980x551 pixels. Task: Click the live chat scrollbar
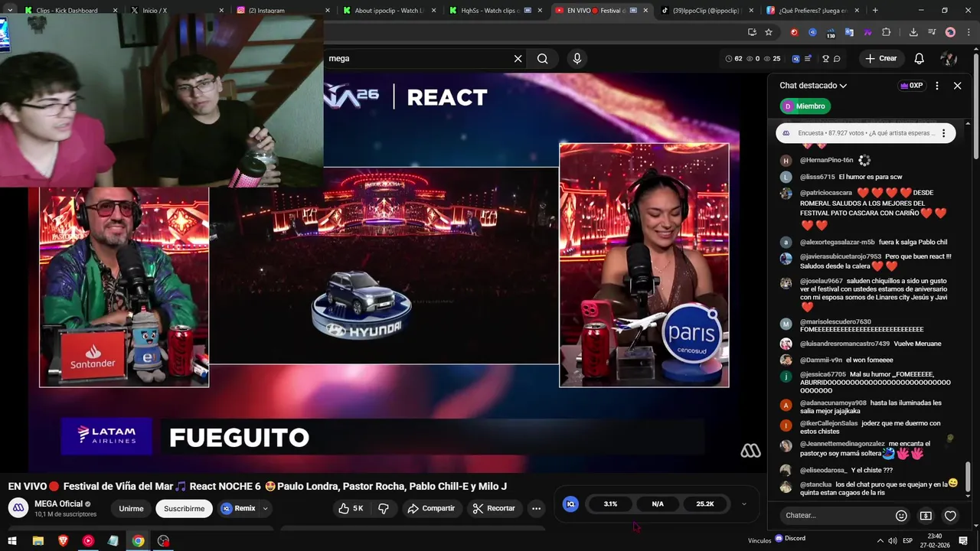[x=968, y=476]
